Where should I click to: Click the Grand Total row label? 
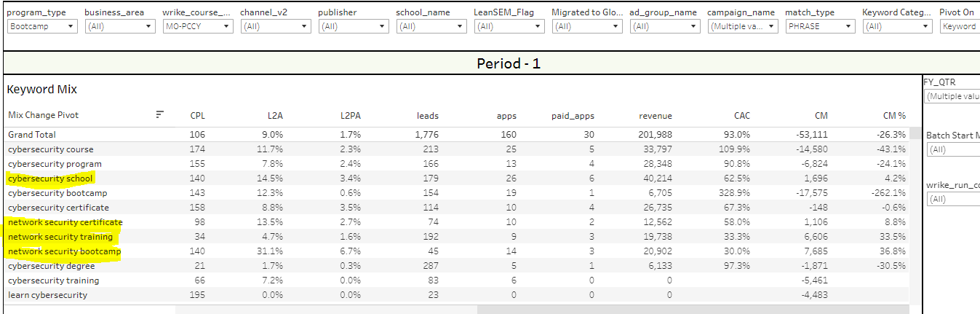tap(32, 135)
